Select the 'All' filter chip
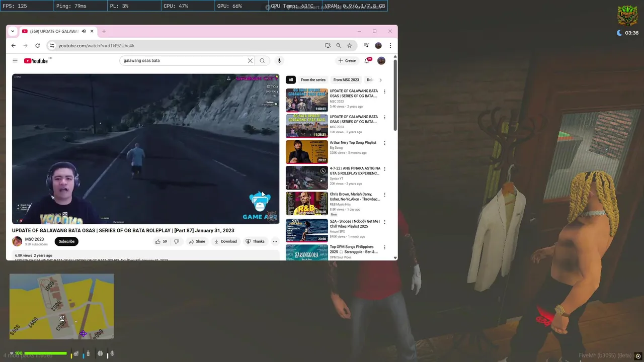 pos(291,80)
